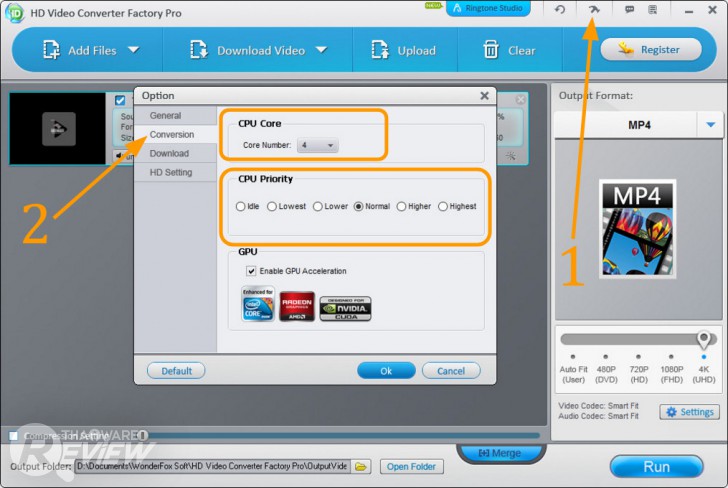728x488 pixels.
Task: Reset options with Default button
Action: 176,371
